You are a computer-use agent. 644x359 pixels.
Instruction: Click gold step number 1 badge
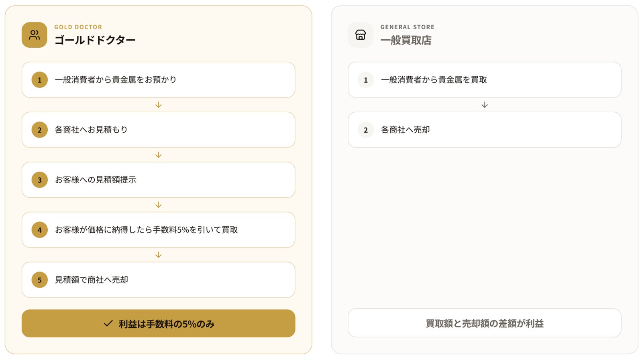coord(39,80)
